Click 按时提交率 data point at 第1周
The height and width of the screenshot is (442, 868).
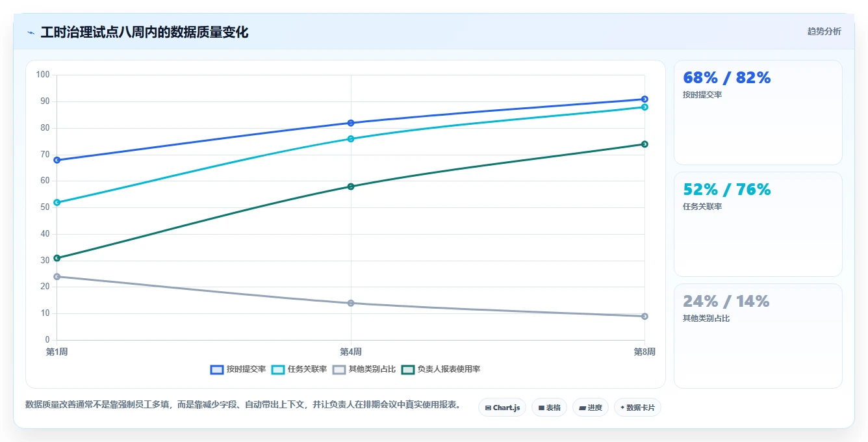(57, 160)
